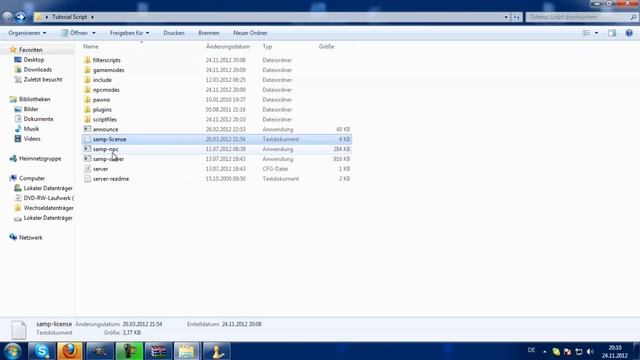Select the scriptfiles folder icon
The image size is (640, 360).
point(87,119)
